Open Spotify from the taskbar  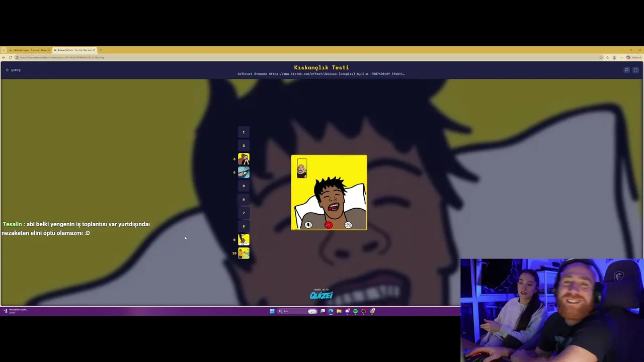click(x=355, y=311)
